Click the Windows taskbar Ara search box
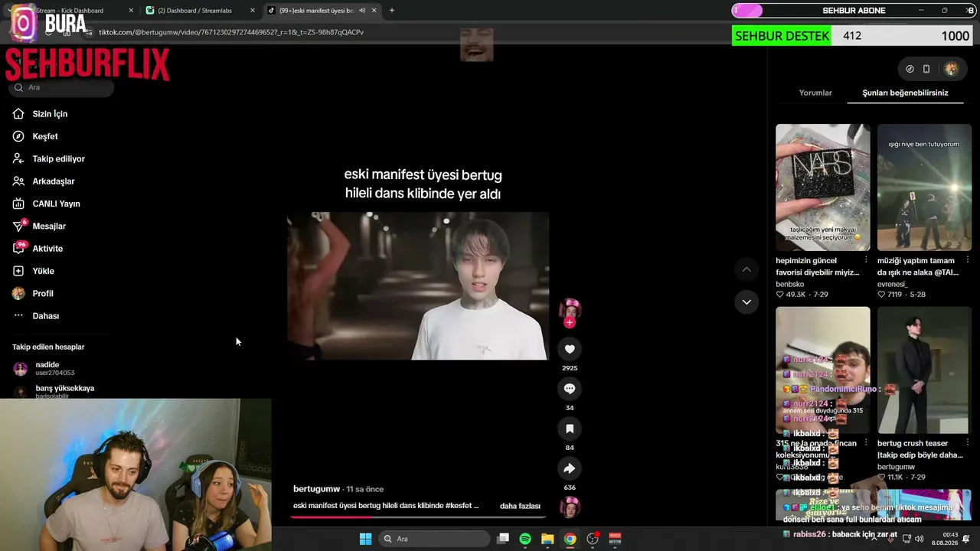This screenshot has height=551, width=980. coord(434,539)
